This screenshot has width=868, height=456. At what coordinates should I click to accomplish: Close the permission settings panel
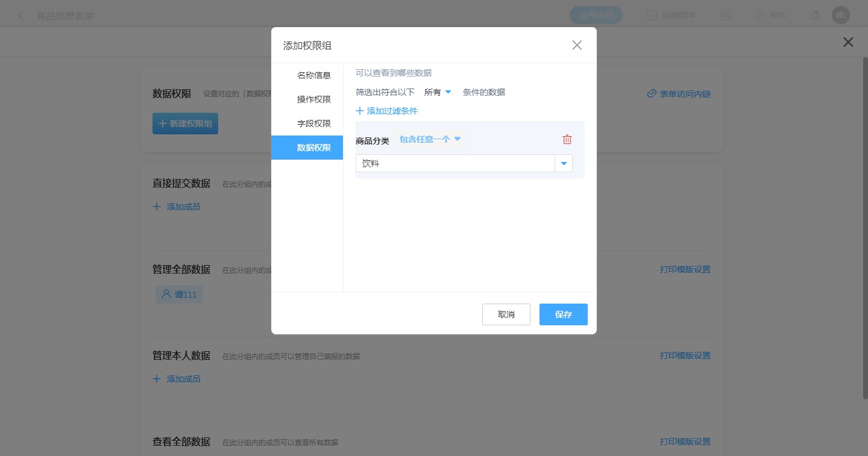coord(848,42)
